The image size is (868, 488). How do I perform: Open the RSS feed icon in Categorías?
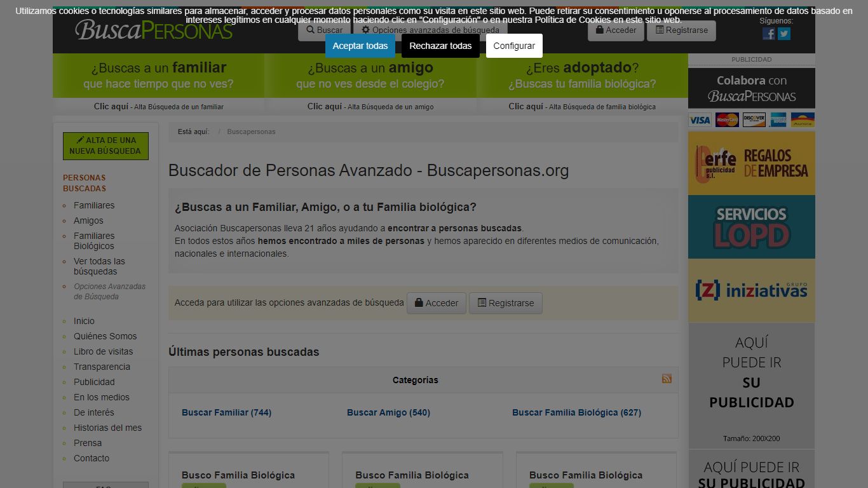point(667,379)
